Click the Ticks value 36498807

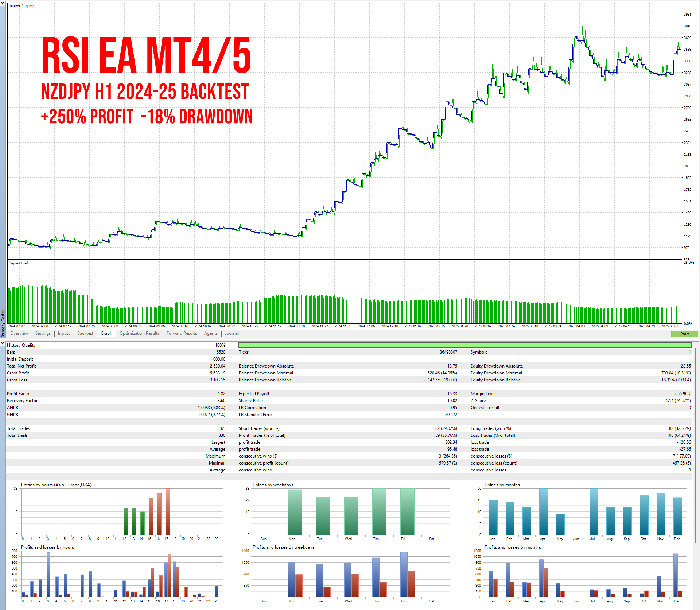tap(448, 352)
